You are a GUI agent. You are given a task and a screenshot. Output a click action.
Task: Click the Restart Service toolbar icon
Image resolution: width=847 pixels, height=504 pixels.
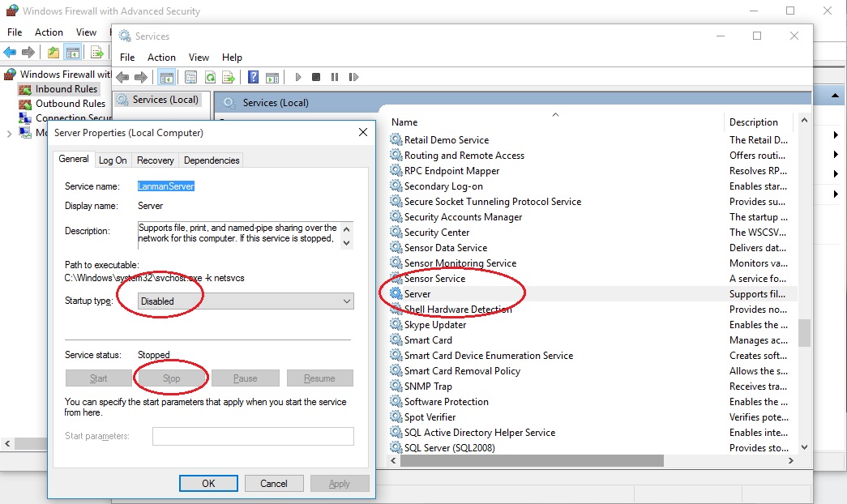(353, 77)
